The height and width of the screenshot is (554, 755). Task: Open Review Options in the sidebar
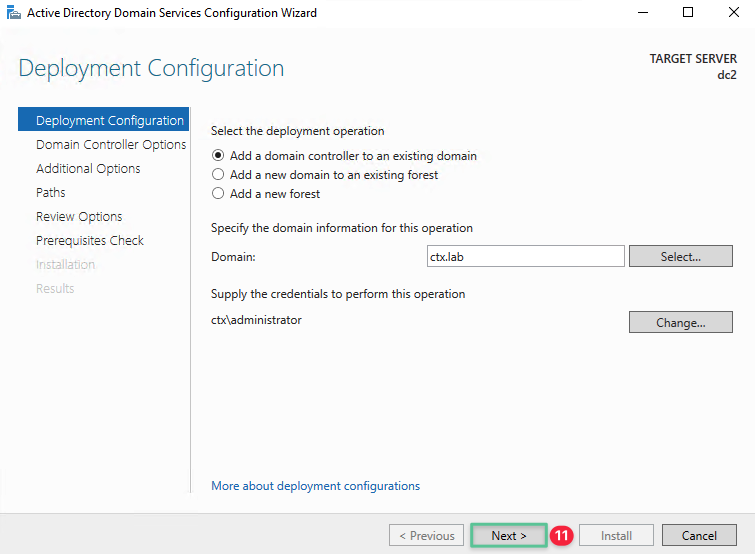coord(79,217)
